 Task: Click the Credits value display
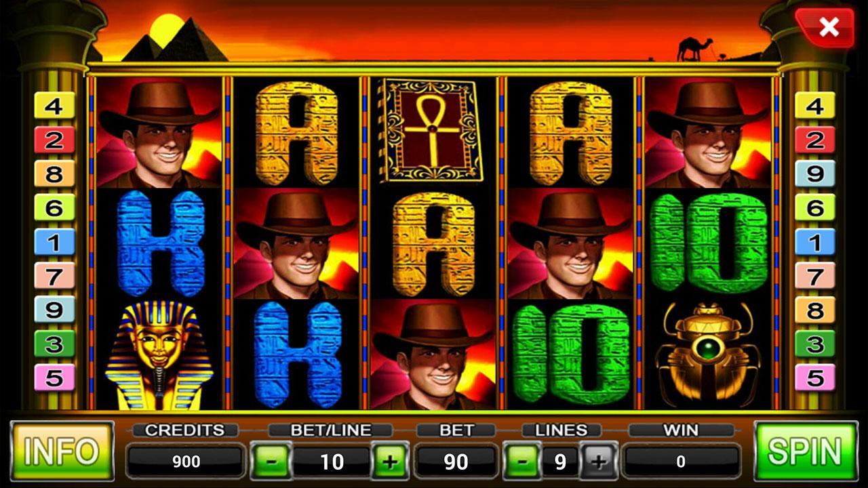(x=185, y=462)
